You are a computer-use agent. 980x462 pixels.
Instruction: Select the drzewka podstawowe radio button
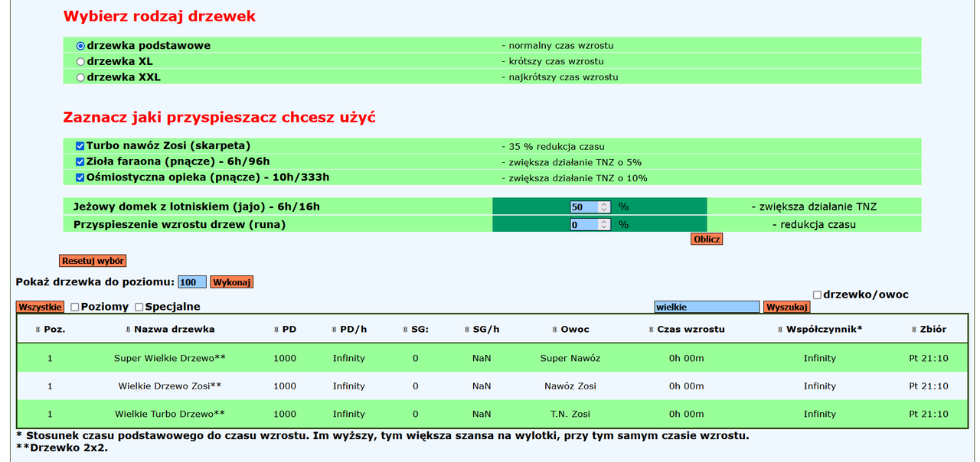pos(80,46)
